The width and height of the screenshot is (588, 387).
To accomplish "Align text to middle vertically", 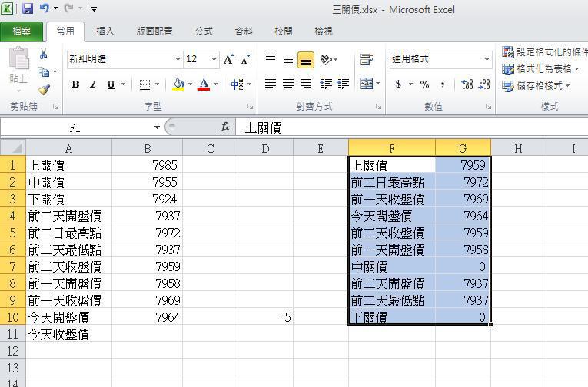I will (x=288, y=59).
